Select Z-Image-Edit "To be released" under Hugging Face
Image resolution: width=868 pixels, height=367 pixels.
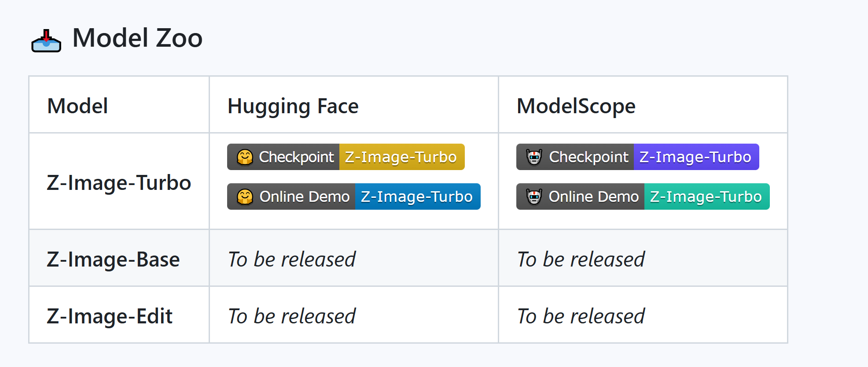pos(292,316)
